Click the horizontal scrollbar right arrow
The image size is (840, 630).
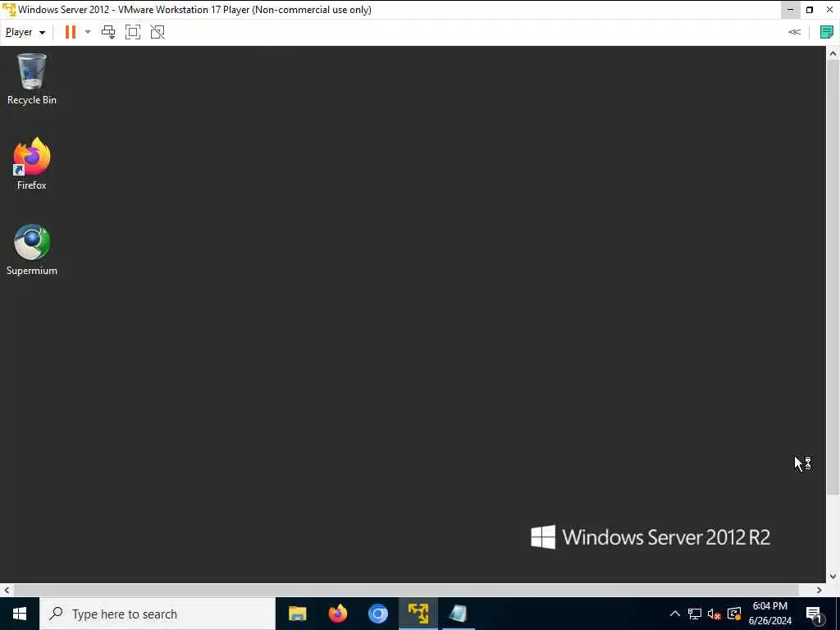point(819,590)
